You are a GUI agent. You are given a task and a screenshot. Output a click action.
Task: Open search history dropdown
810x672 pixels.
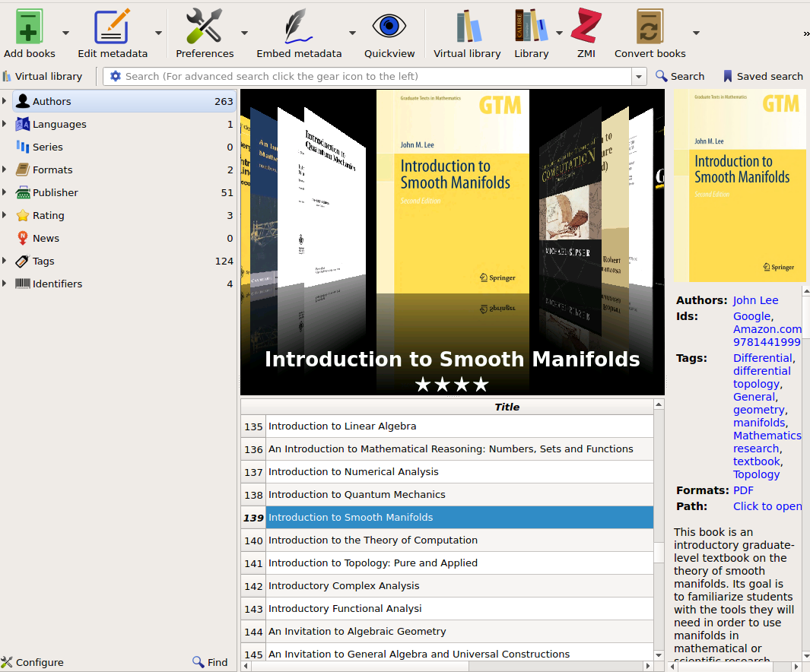click(639, 76)
